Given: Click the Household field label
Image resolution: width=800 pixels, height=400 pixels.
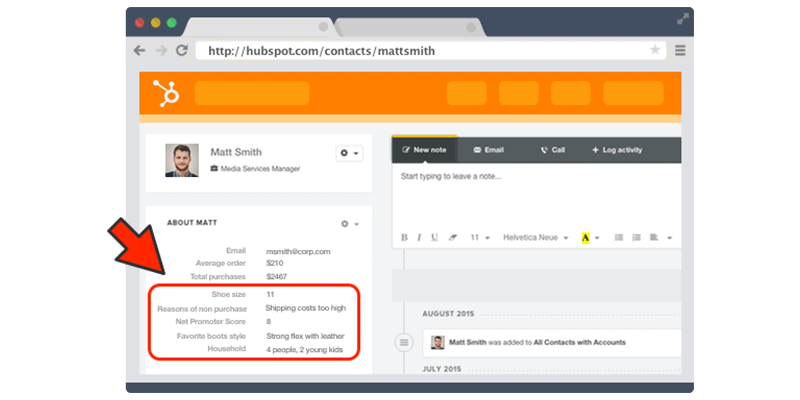Looking at the screenshot, I should pos(227,348).
